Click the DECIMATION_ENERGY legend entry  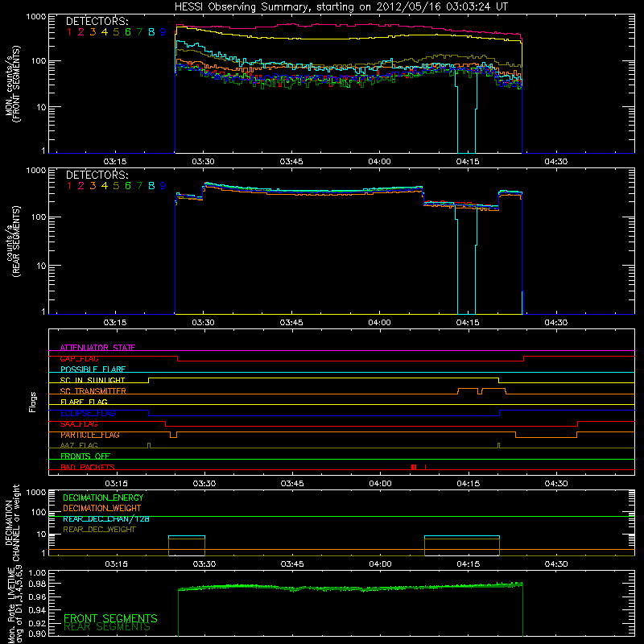(x=103, y=497)
